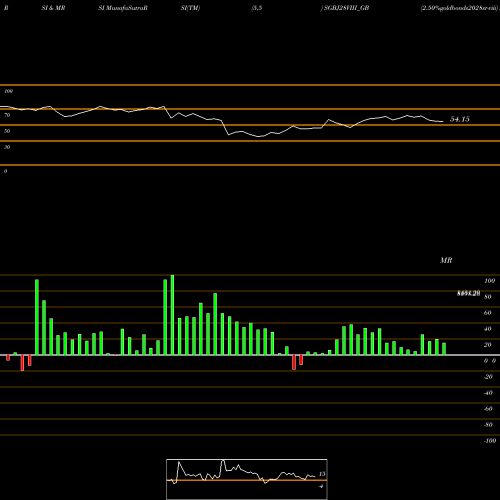Click the MRSI axis label -100
The image size is (500, 500).
coord(490,441)
